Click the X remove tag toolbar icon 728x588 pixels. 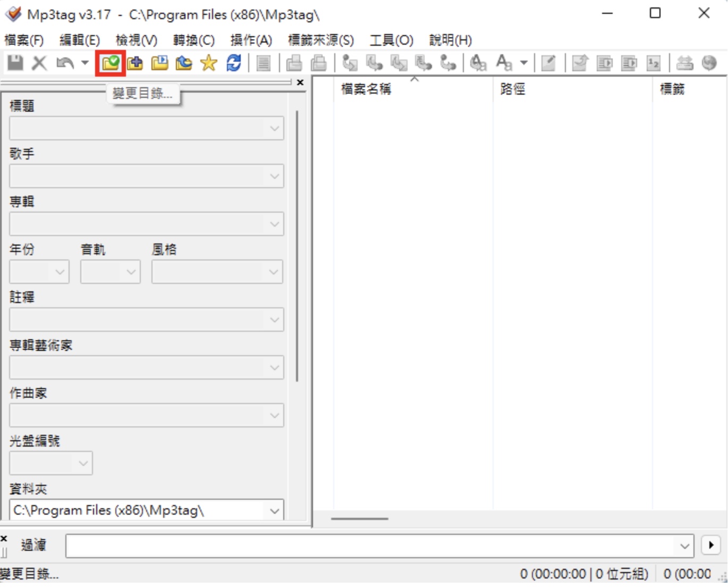pos(39,63)
